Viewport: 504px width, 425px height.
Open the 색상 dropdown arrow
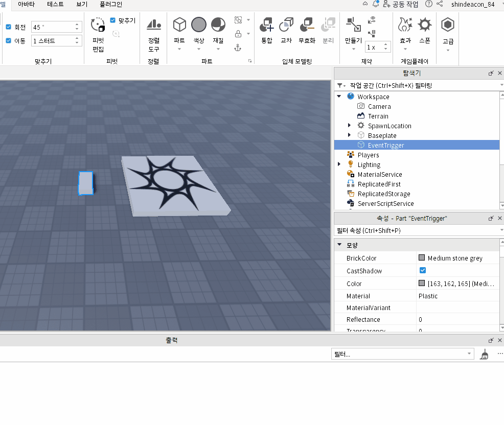(x=199, y=49)
